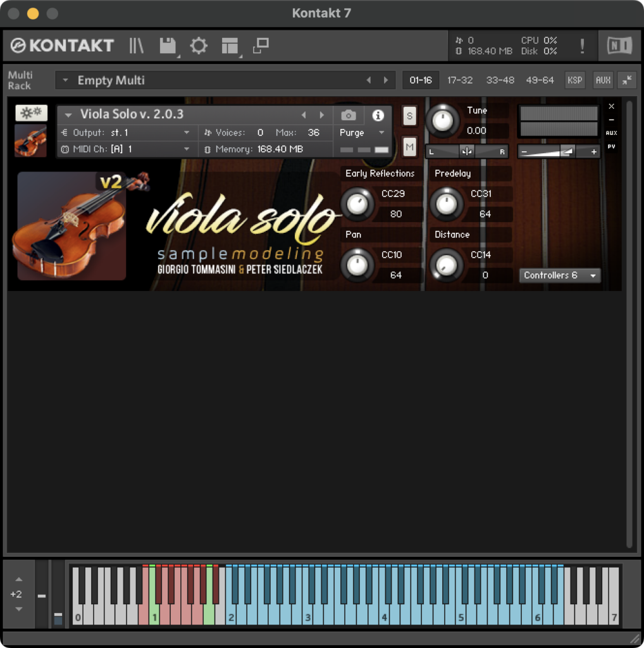The height and width of the screenshot is (648, 644).
Task: Toggle the instrument AUX sends view
Action: click(x=612, y=133)
